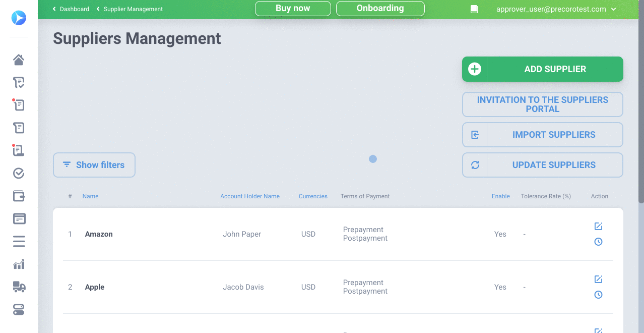
Task: Click USD currency in Apple row
Action: (308, 287)
